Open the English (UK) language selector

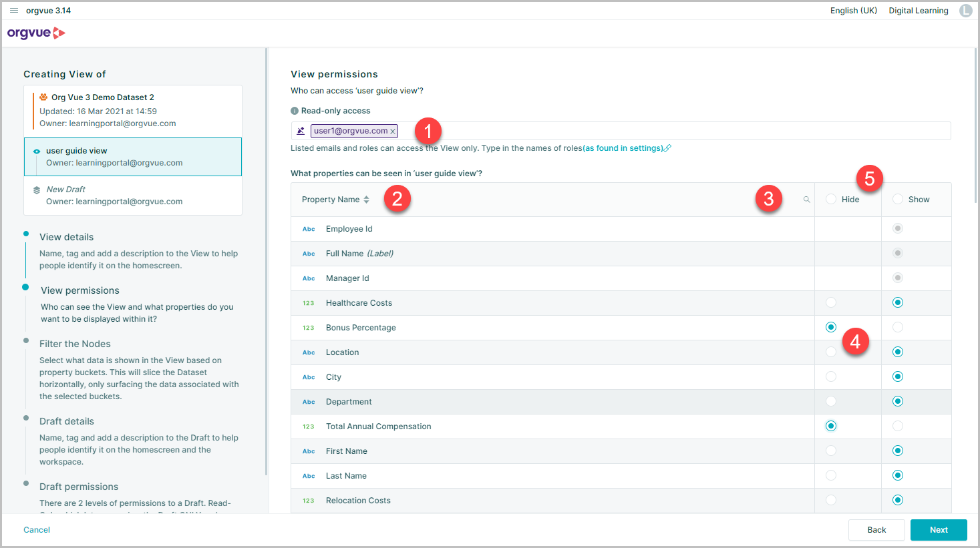(854, 11)
